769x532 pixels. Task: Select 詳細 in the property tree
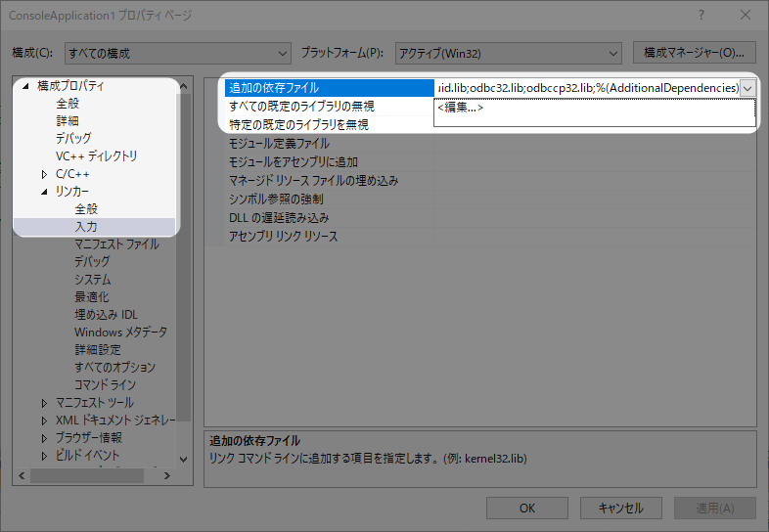click(x=68, y=120)
